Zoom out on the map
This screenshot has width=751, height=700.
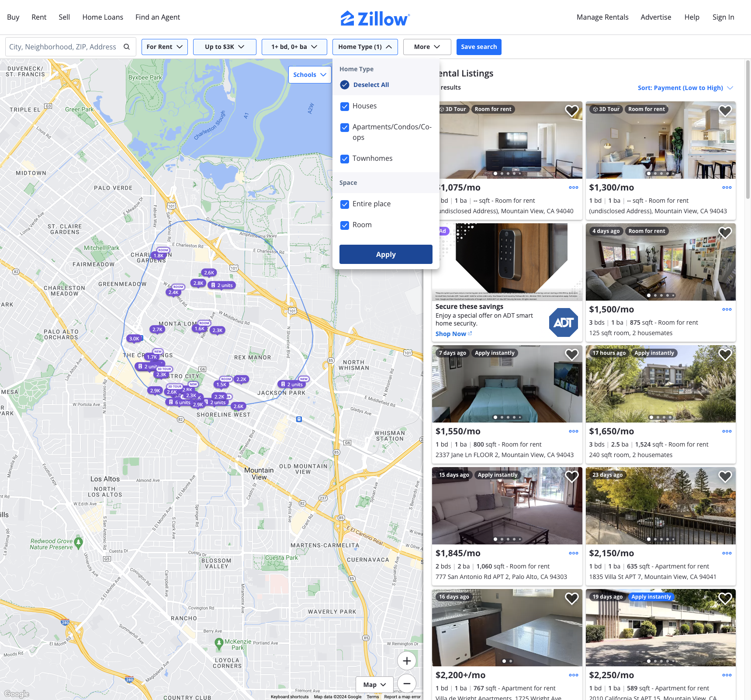[406, 683]
